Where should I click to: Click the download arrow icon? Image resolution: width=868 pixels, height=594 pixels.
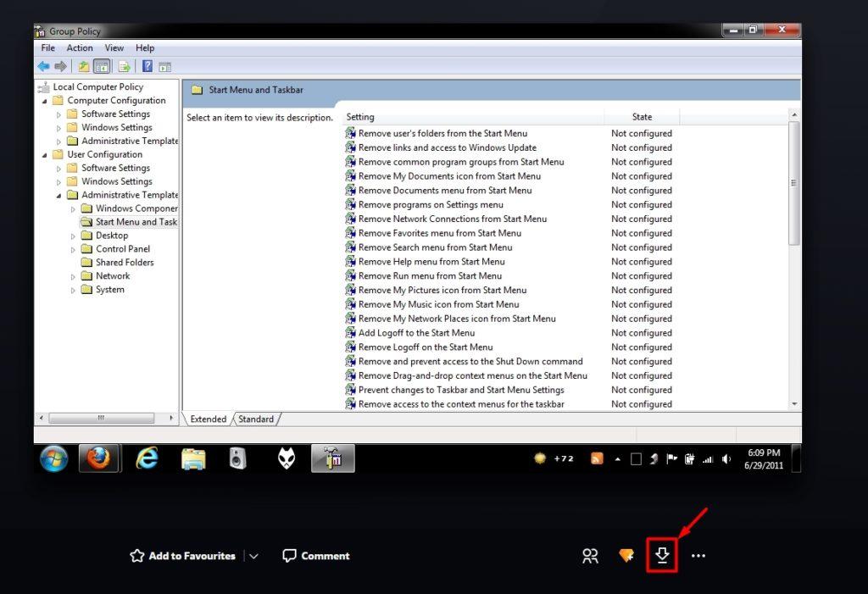click(662, 555)
